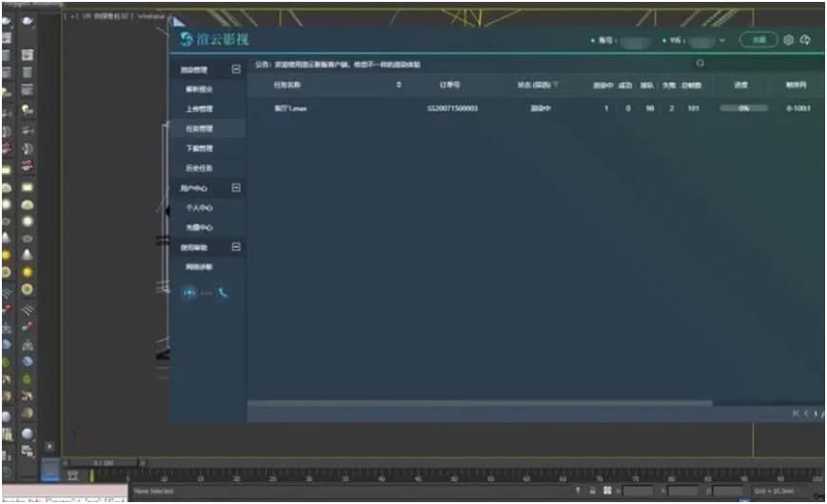Screen dimensions: 827x504
Task: Click the order number SS20071500003
Action: [x=452, y=108]
